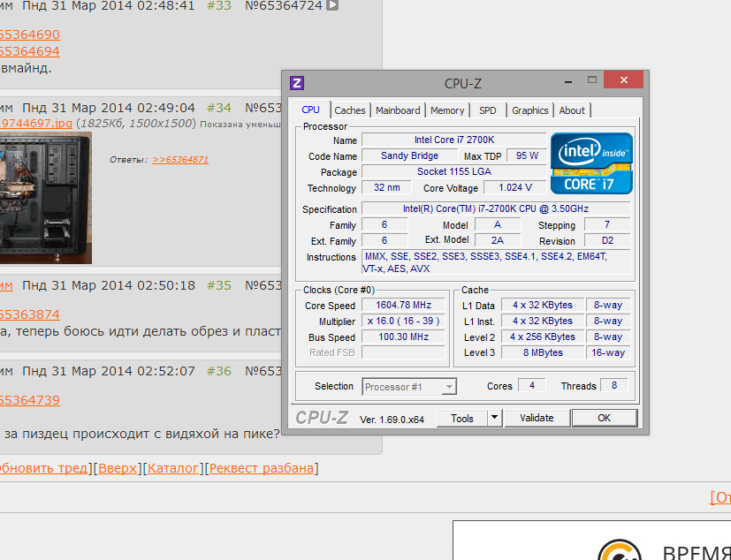Click the Technology value 32 nm
The image size is (731, 560).
pyautogui.click(x=386, y=187)
